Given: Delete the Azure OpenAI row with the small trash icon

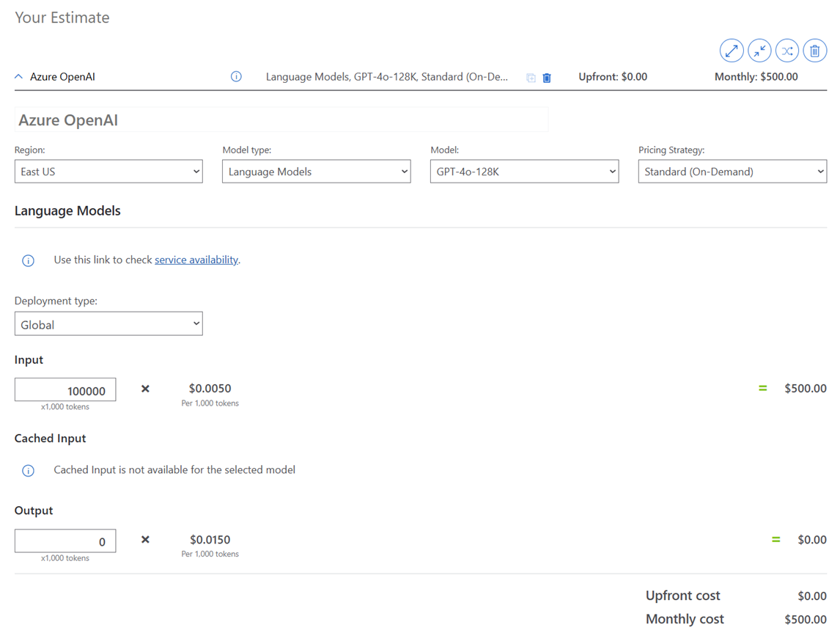Looking at the screenshot, I should click(547, 77).
